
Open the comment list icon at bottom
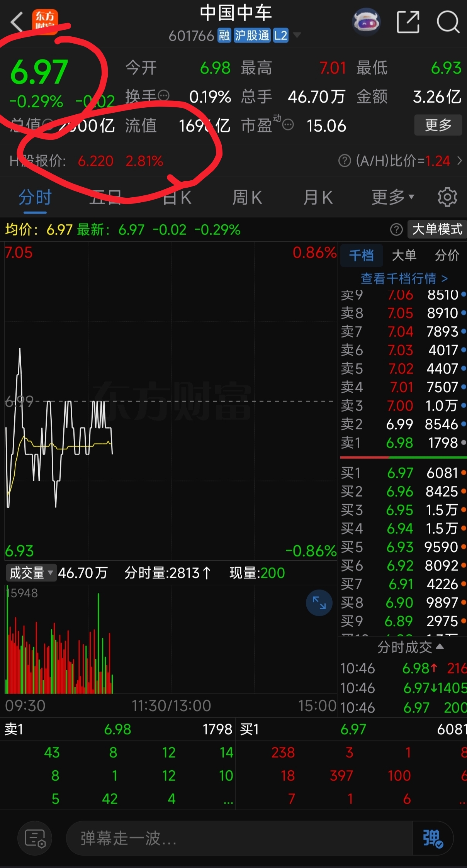(x=35, y=838)
